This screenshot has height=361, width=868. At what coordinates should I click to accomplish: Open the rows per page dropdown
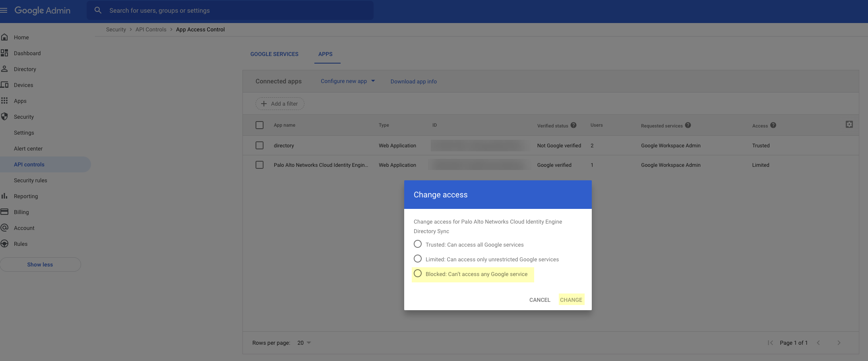(x=304, y=343)
